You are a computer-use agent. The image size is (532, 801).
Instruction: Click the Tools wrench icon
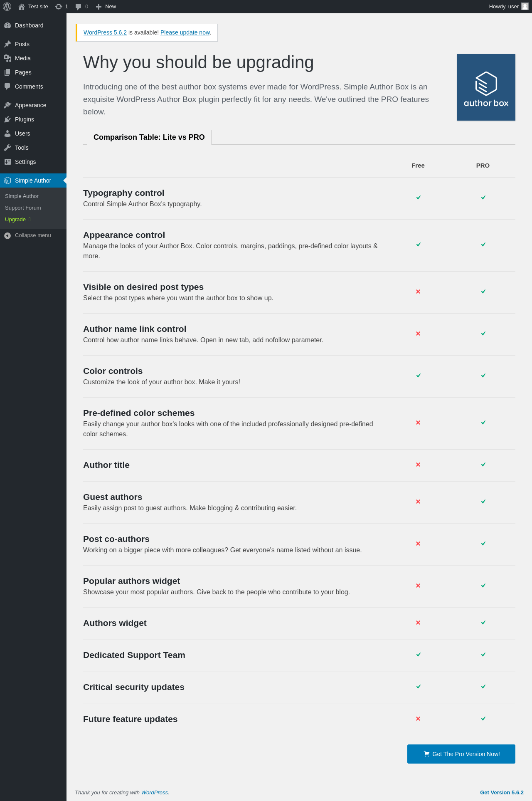[x=7, y=148]
